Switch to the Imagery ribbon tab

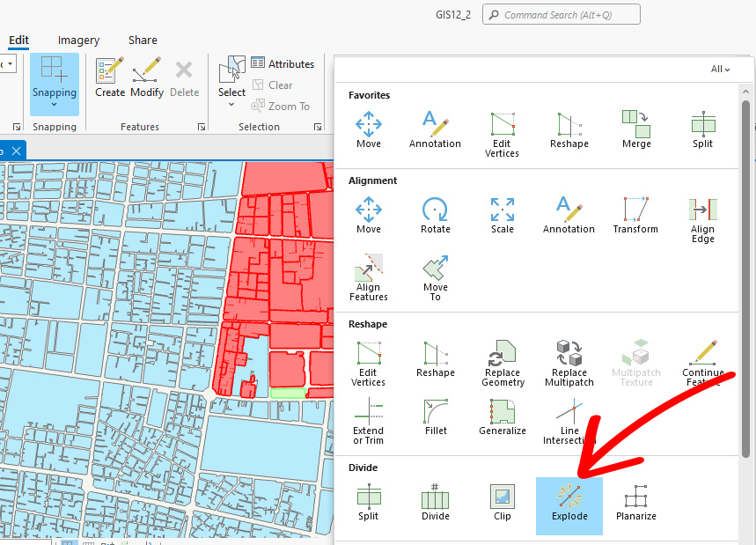coord(78,40)
